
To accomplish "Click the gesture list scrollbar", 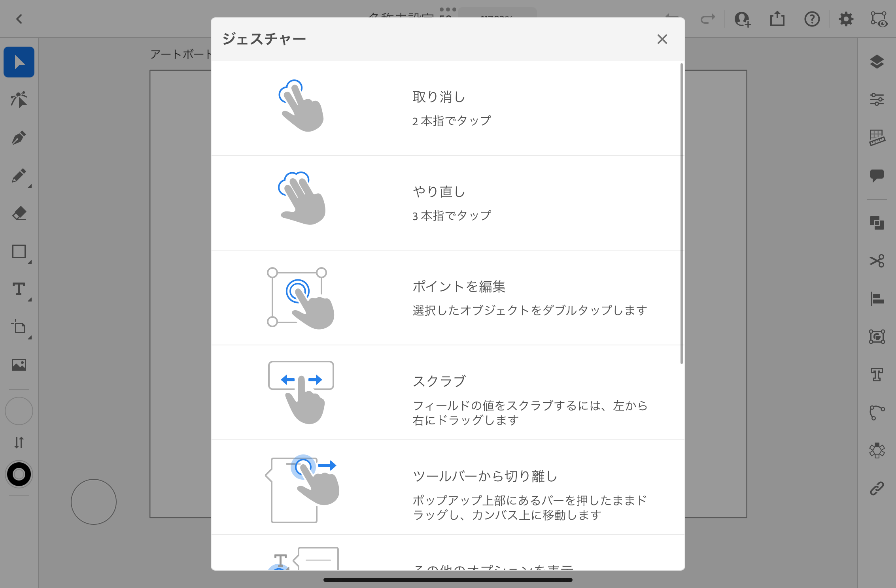I will pos(681,213).
